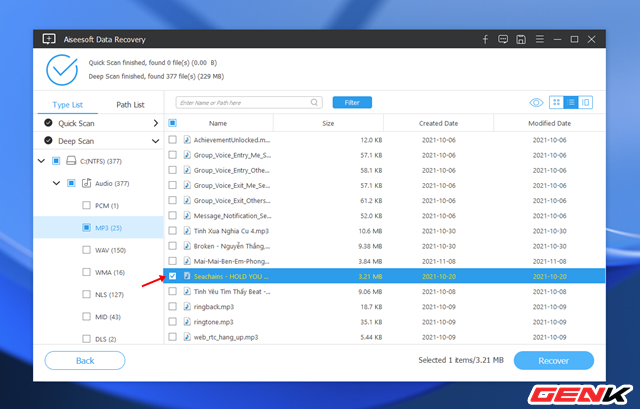The width and height of the screenshot is (640, 409).
Task: Check the Tinh Xua Nghia Cu 4.mp3 checkbox
Action: (173, 231)
